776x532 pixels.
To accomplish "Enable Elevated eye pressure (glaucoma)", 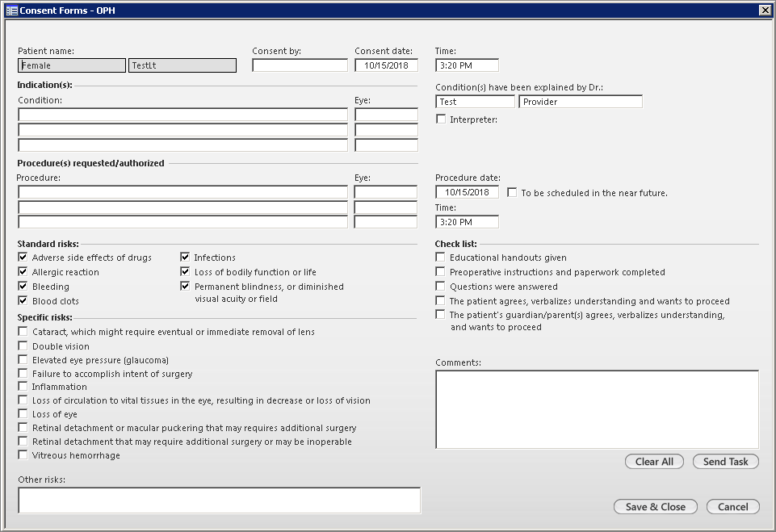I will coord(23,359).
